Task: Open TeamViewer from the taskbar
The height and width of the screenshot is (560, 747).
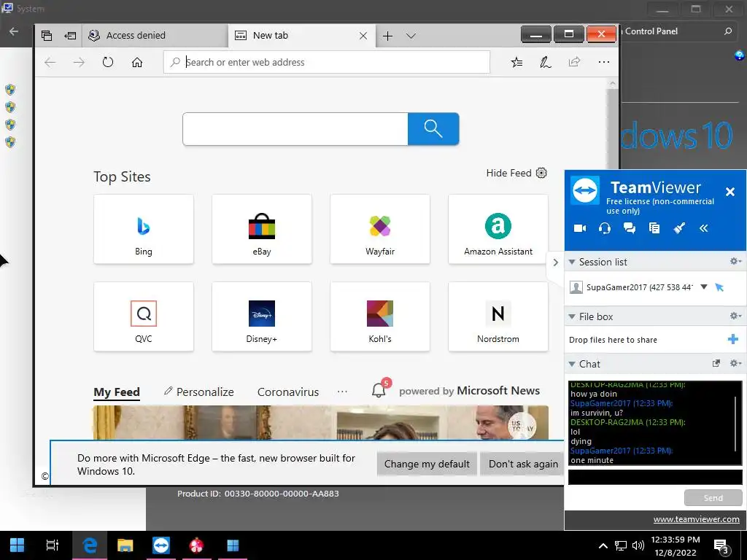Action: click(x=161, y=545)
